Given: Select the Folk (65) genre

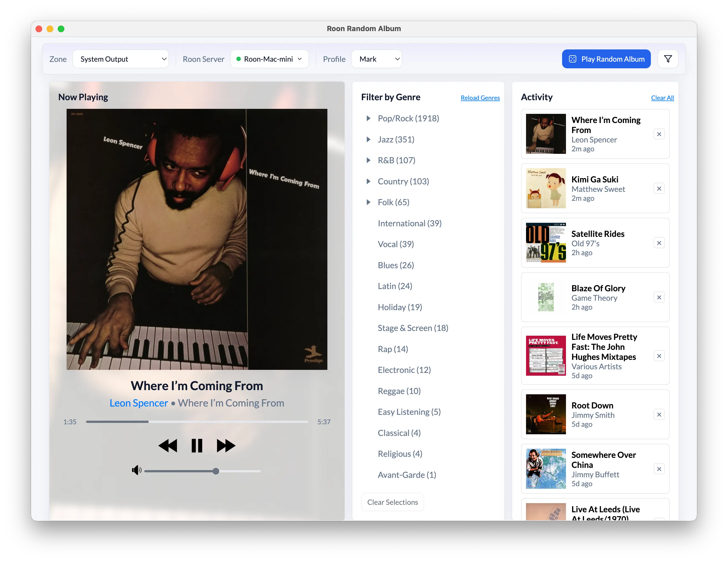Looking at the screenshot, I should 394,202.
